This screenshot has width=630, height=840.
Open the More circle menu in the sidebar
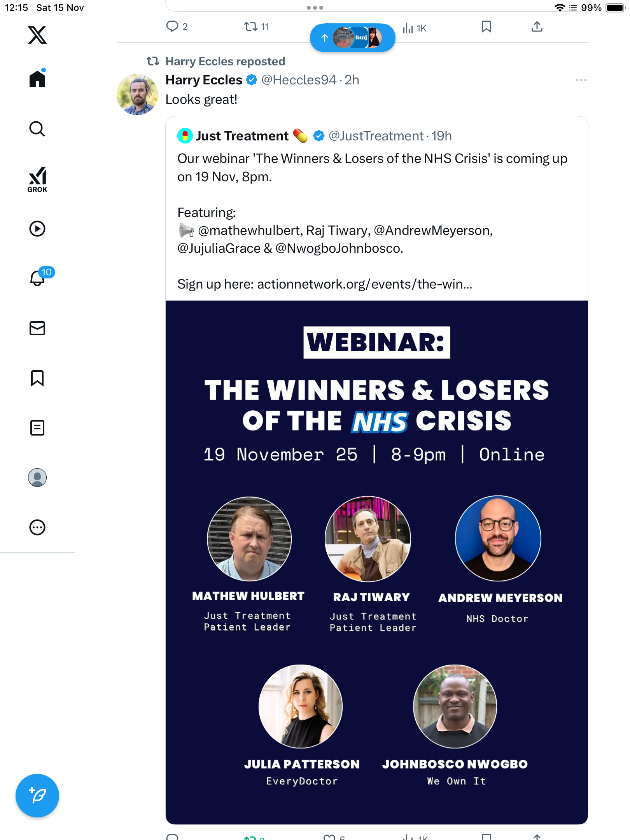pos(37,527)
